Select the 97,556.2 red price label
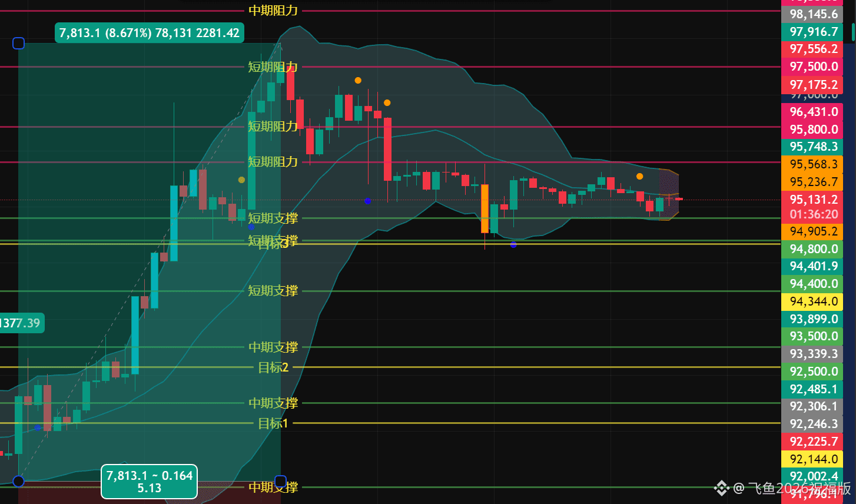 (812, 49)
